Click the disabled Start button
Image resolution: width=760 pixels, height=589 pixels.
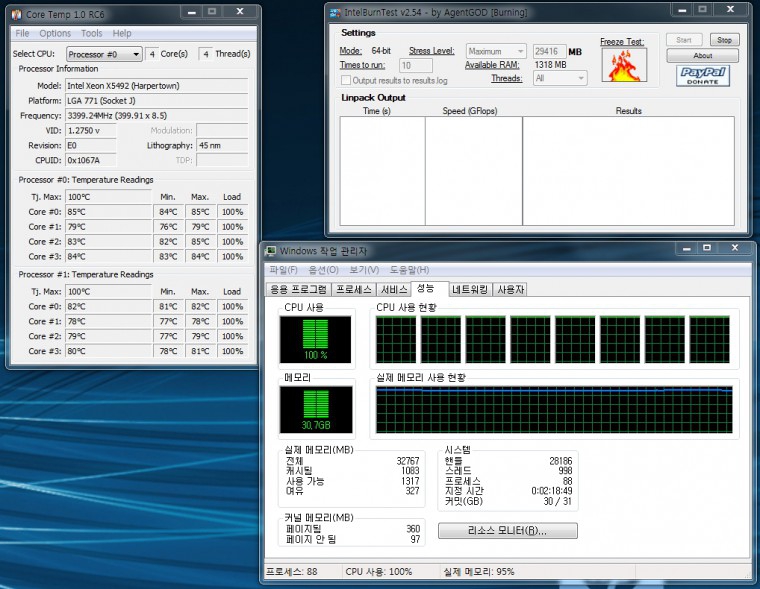coord(684,40)
